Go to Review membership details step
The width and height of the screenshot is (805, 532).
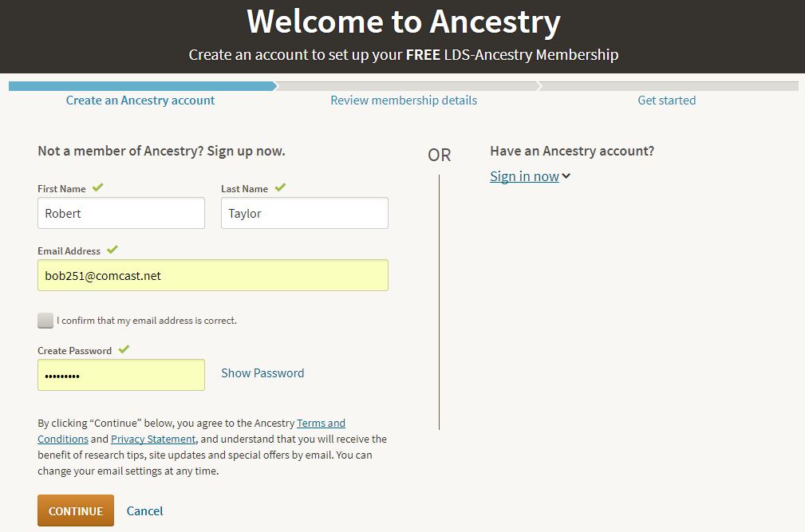pos(404,100)
